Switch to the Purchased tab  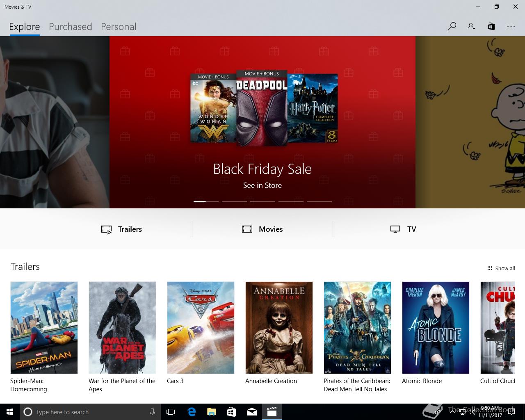coord(71,27)
